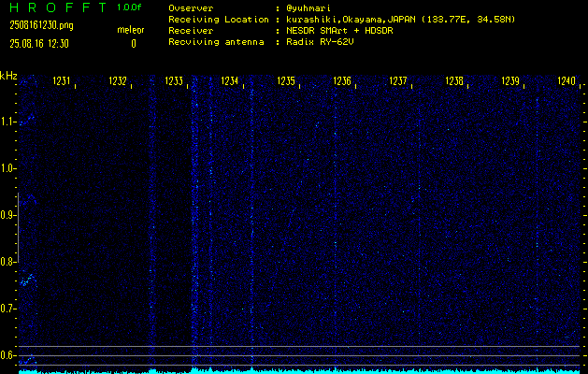Click the kHz axis unit label
This screenshot has width=588, height=374.
tap(8, 76)
